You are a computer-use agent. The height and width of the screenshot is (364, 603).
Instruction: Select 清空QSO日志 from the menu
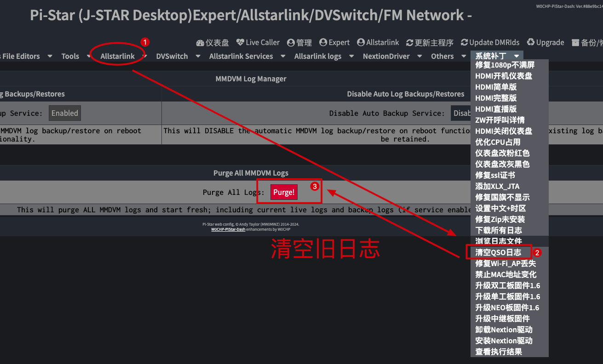(498, 252)
